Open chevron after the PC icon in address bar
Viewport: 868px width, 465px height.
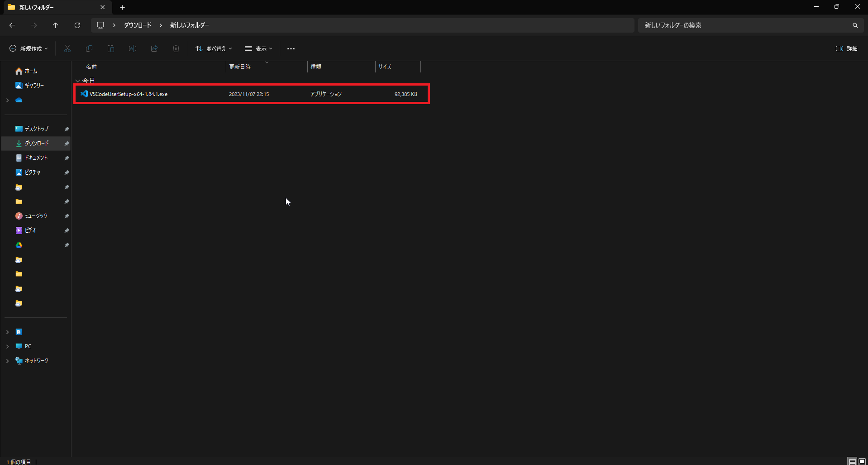click(114, 25)
